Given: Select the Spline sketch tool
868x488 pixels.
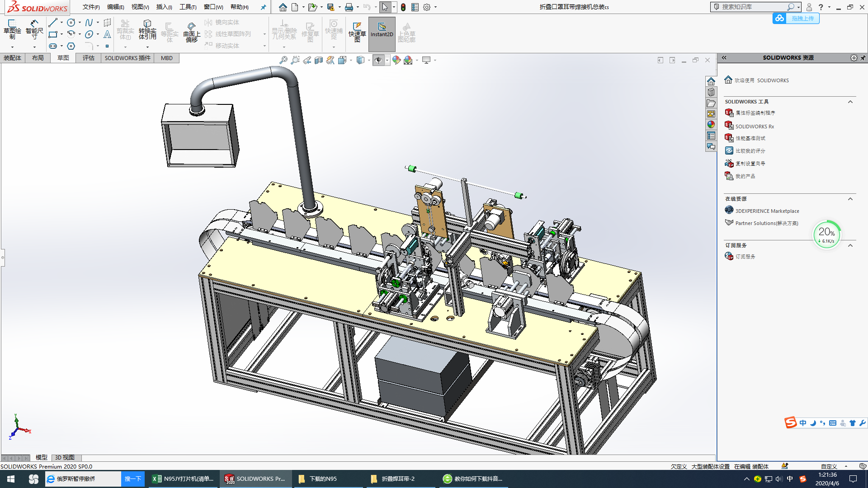Looking at the screenshot, I should (x=89, y=23).
